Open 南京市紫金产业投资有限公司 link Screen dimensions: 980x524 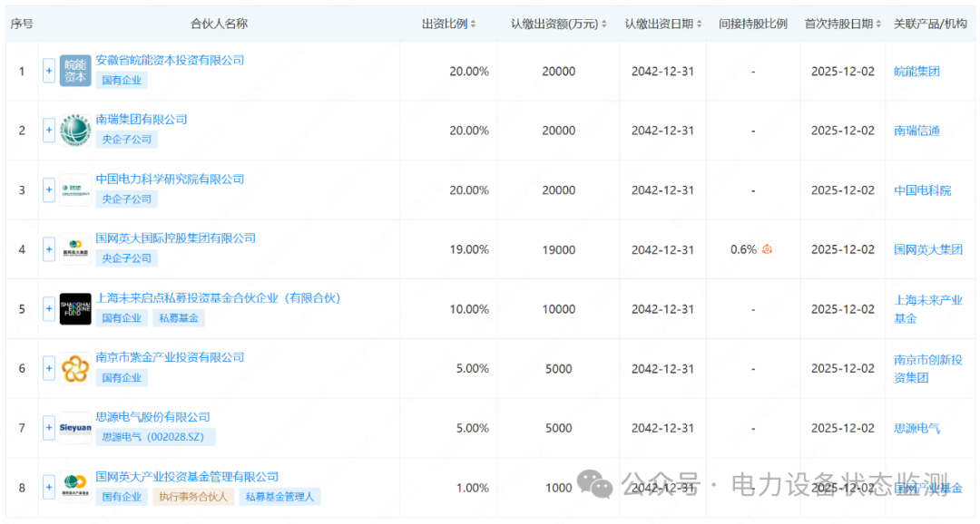[x=170, y=357]
